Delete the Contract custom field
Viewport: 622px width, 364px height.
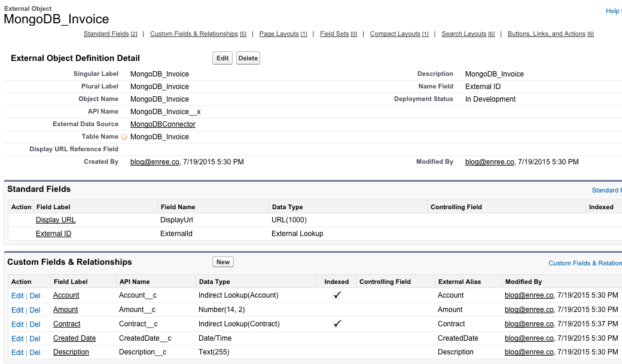(35, 324)
